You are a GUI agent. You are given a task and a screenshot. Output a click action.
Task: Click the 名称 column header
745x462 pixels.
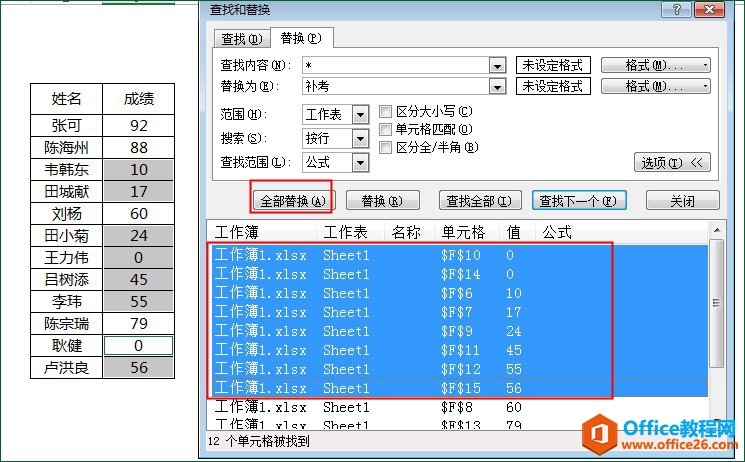click(409, 232)
